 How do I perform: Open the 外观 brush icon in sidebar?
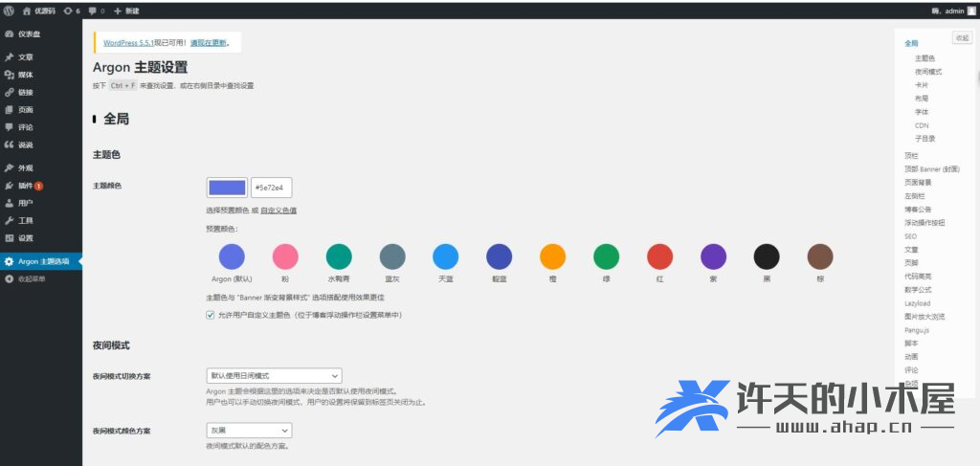[x=9, y=168]
